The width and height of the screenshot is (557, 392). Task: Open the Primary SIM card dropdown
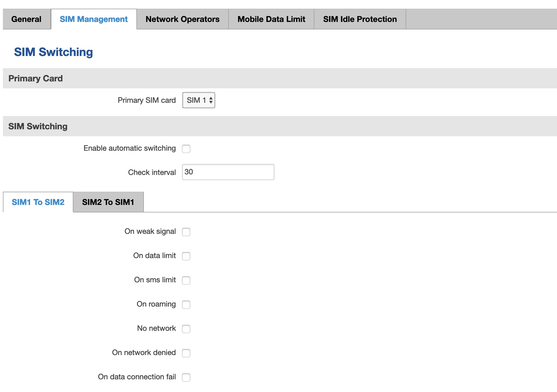coord(199,100)
